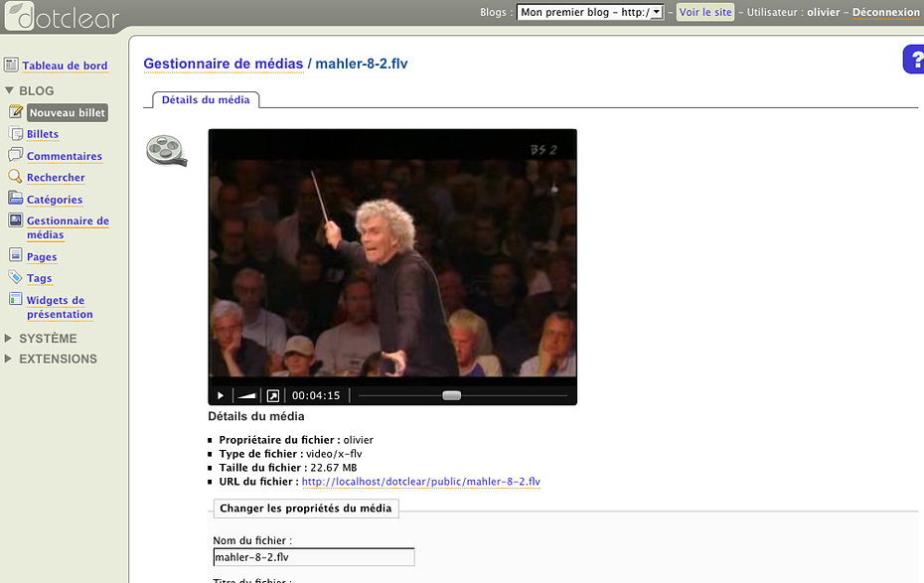Click the film reel media icon
Image resolution: width=924 pixels, height=583 pixels.
click(x=167, y=150)
